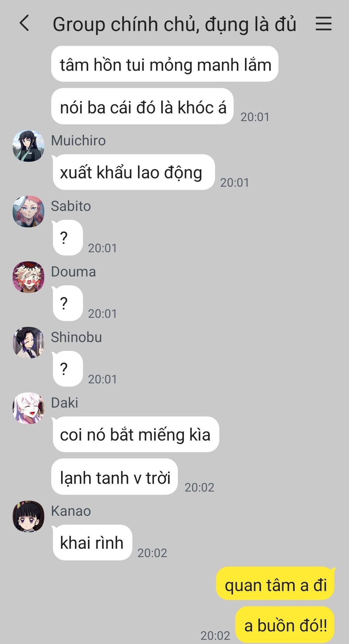The width and height of the screenshot is (349, 644).
Task: Open Douma's profile avatar
Action: pos(29,277)
